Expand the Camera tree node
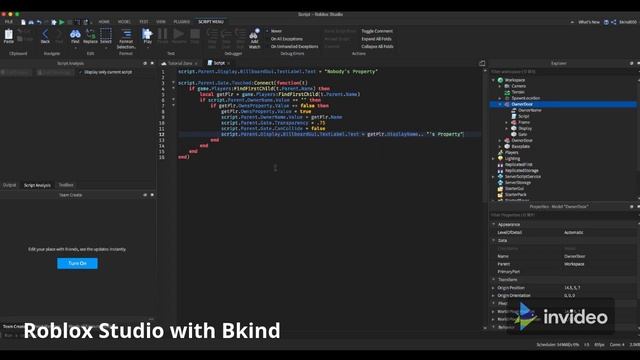Viewport: 640px width, 360px height. [x=500, y=86]
